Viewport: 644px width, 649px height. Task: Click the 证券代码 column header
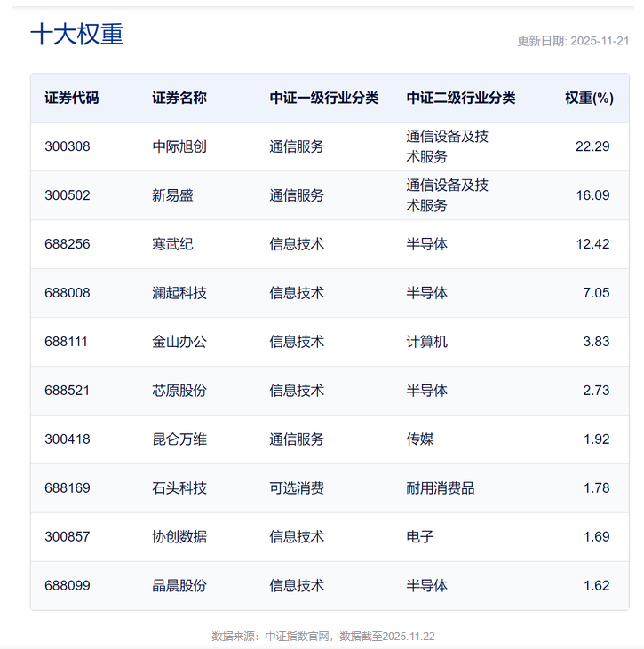(x=72, y=98)
